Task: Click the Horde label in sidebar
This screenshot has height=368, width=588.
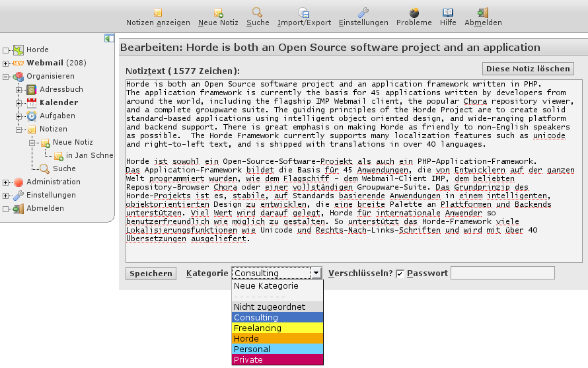Action: point(38,50)
